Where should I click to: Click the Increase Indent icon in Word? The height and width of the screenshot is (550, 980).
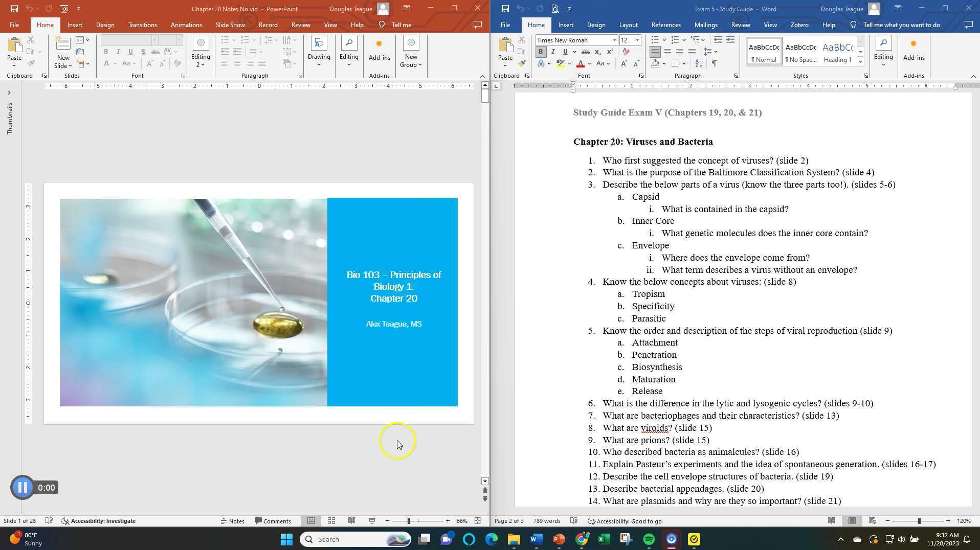point(730,40)
